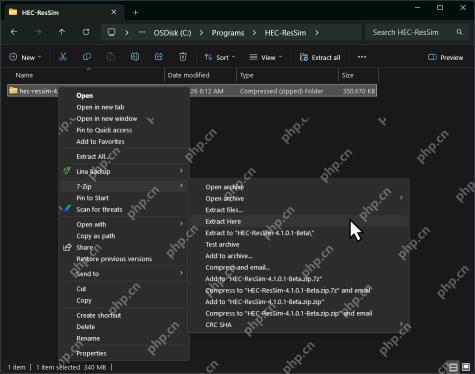The height and width of the screenshot is (374, 475).
Task: Expand the Lina Backup submenu
Action: (181, 171)
